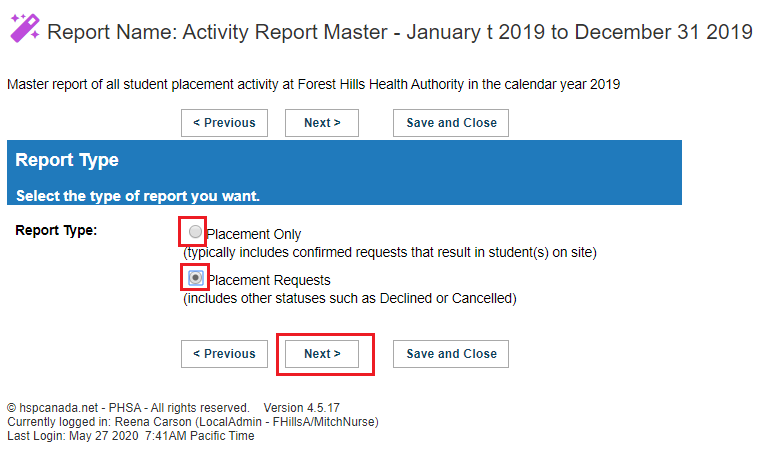The width and height of the screenshot is (771, 452).
Task: Click the magic wand wizard icon
Action: coord(25,29)
